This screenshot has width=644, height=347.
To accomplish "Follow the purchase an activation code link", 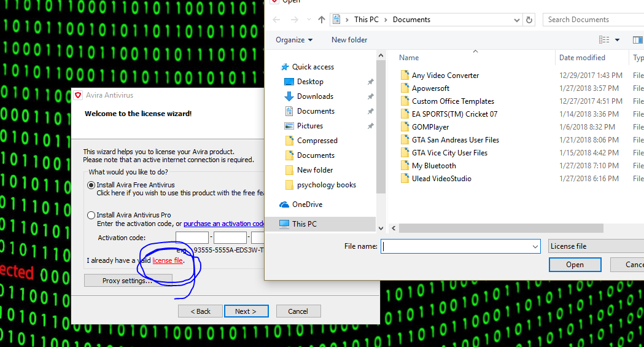I will coord(224,224).
